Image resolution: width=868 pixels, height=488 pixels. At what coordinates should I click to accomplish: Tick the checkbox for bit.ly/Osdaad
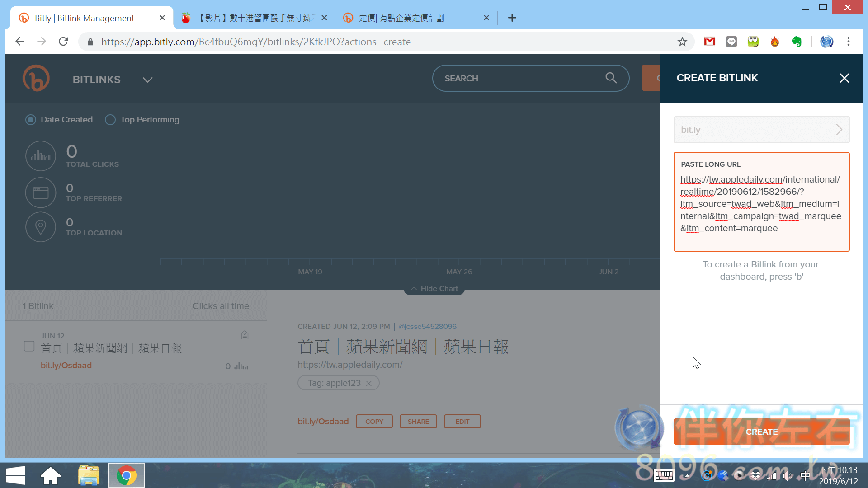click(29, 346)
